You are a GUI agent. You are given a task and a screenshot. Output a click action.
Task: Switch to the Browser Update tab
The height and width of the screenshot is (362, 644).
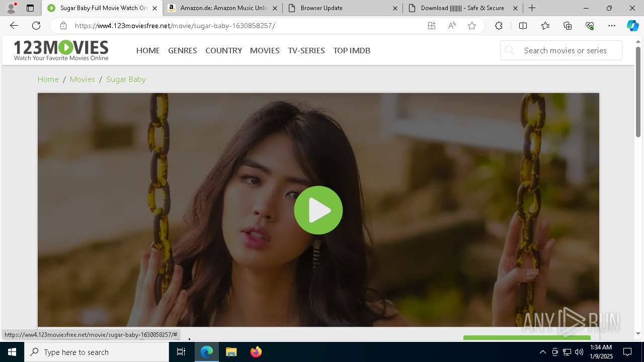tap(342, 8)
